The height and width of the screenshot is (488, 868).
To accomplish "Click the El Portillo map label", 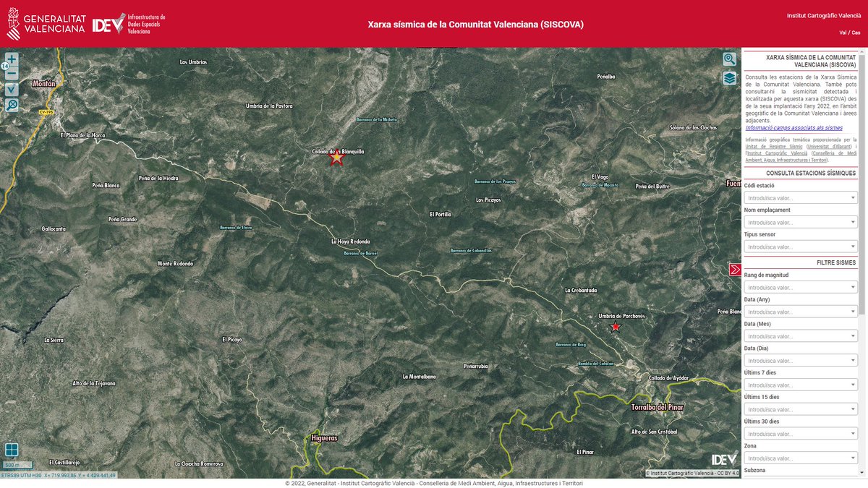I will (x=441, y=214).
